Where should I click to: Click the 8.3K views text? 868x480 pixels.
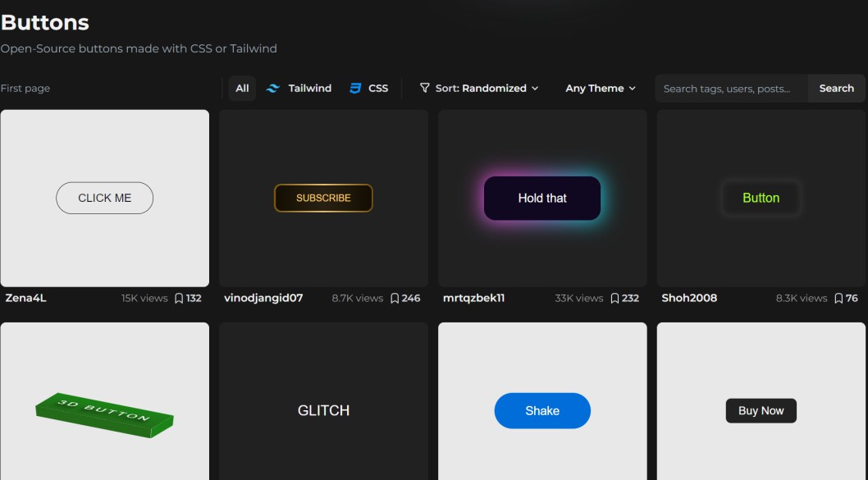tap(802, 299)
